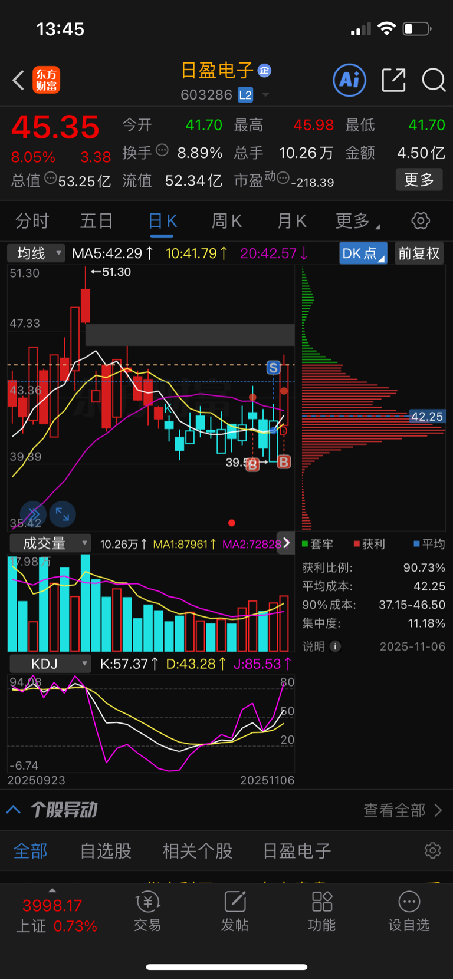Open chart settings gear icon
Screen dimensions: 453x980
coord(421,221)
